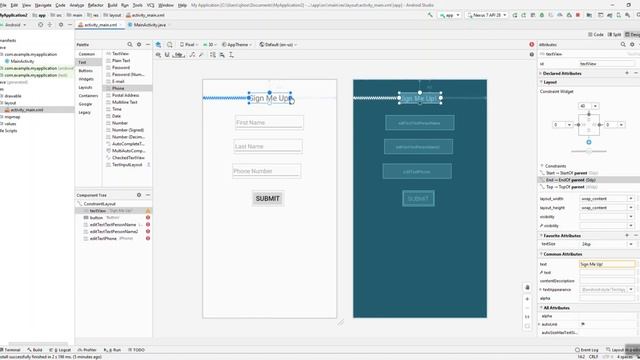
Task: Click the view options eye icon
Action: [158, 55]
